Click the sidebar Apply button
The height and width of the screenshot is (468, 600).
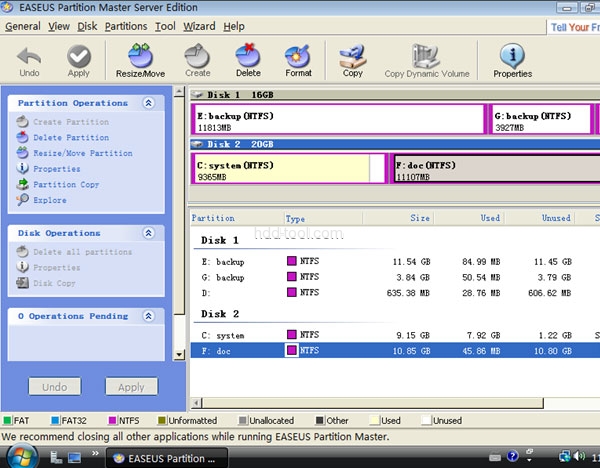(131, 386)
